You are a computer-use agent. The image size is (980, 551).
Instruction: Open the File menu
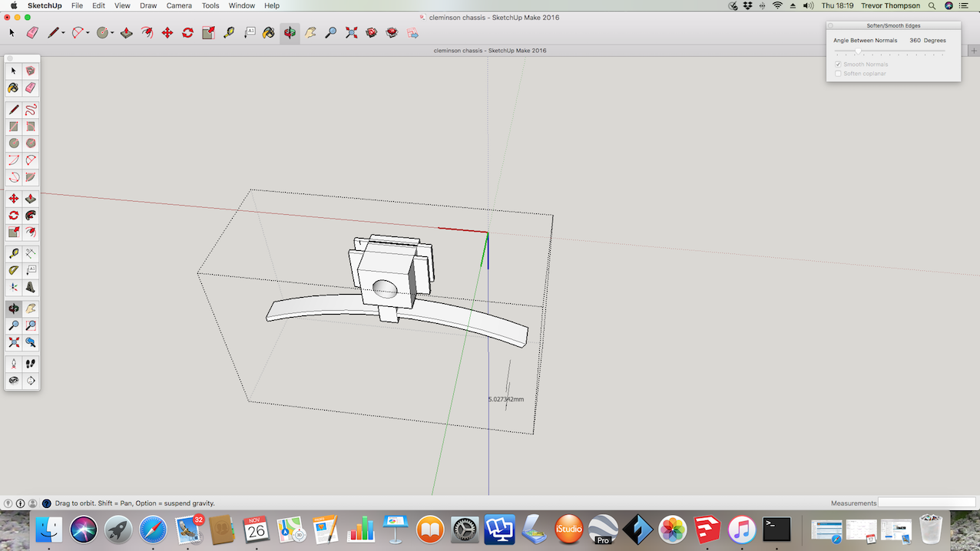pyautogui.click(x=77, y=5)
